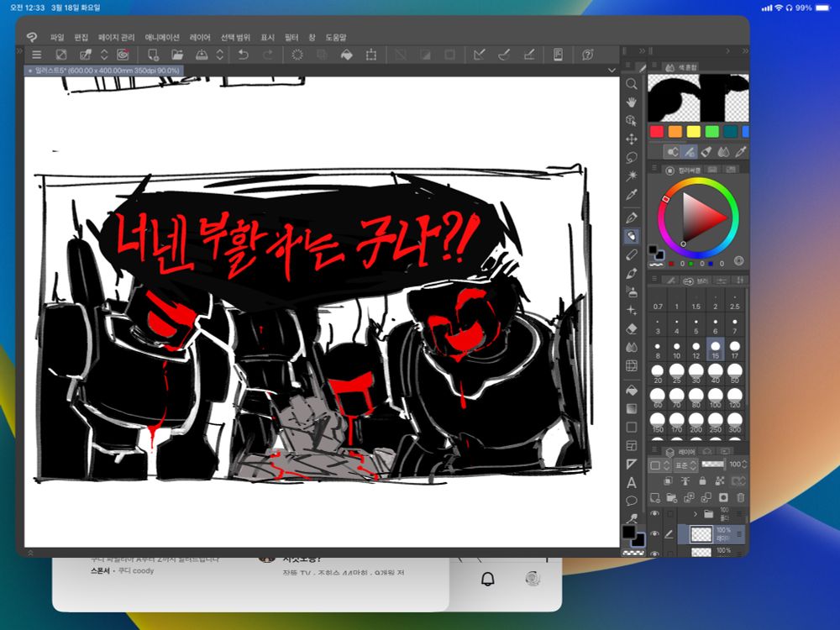Click the notification bell in background window
The width and height of the screenshot is (840, 630).
488,579
